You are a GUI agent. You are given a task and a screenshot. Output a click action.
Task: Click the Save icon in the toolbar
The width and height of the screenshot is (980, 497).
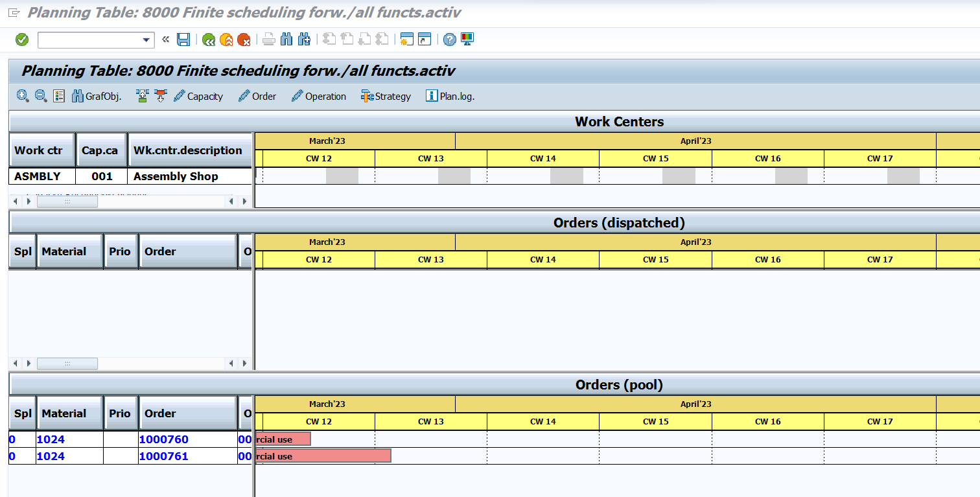(183, 39)
